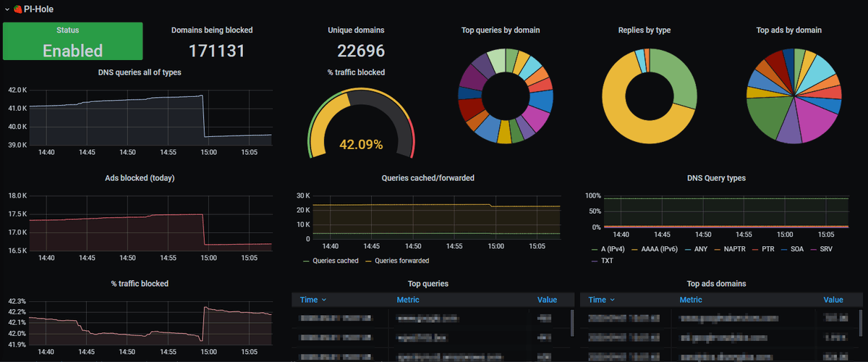Collapse the PI-Hole row with its chevron
The image size is (868, 362).
click(x=7, y=9)
